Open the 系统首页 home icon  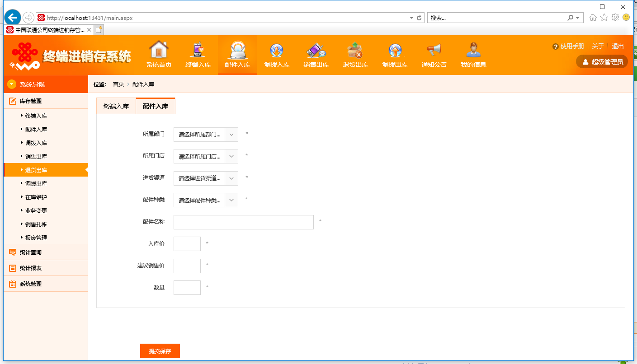[159, 50]
